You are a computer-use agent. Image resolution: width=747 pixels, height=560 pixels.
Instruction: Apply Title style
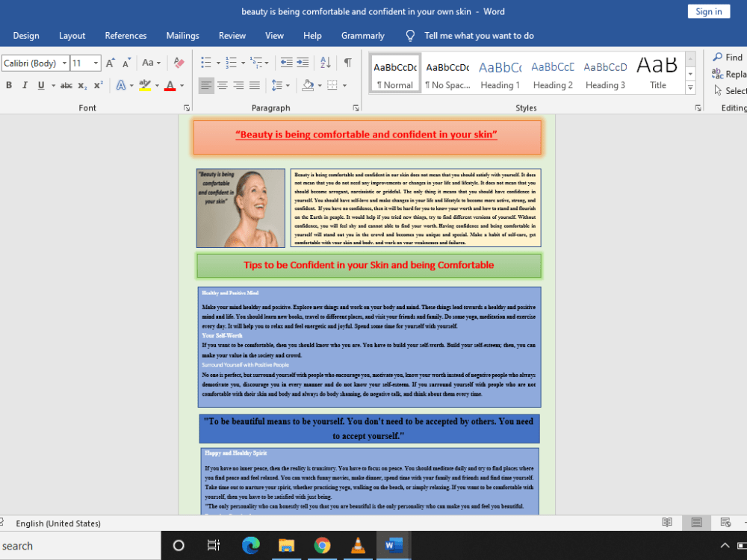(x=658, y=73)
